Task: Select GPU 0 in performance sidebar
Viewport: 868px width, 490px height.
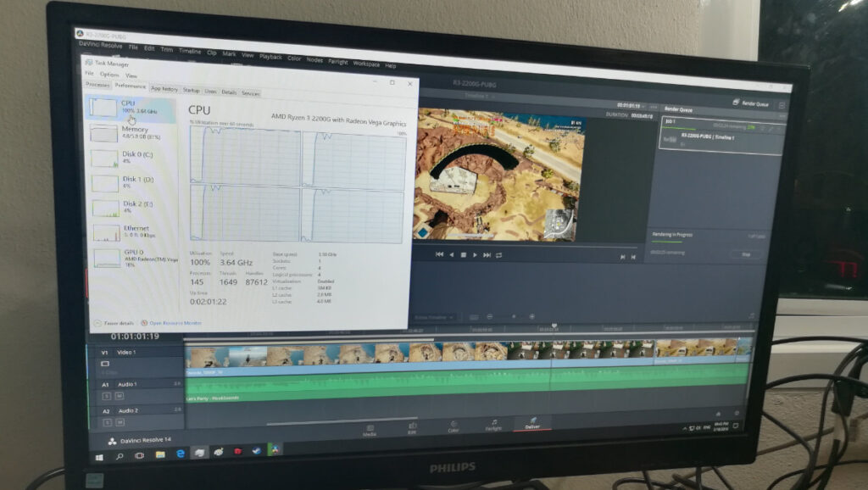Action: (x=135, y=258)
